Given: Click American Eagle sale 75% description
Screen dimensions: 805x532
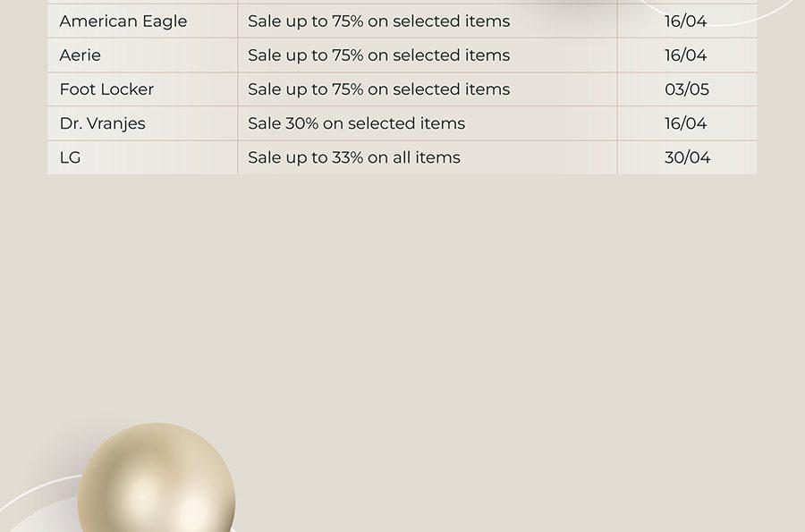Looking at the screenshot, I should [379, 21].
